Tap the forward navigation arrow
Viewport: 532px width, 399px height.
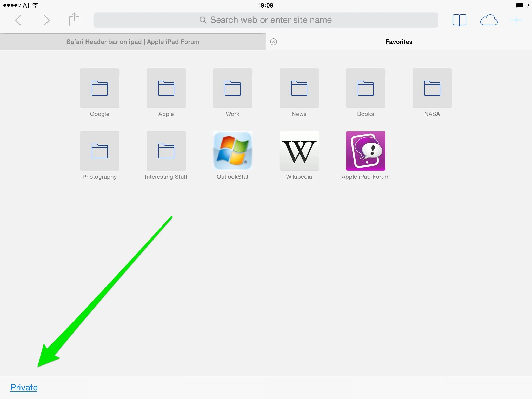point(46,20)
